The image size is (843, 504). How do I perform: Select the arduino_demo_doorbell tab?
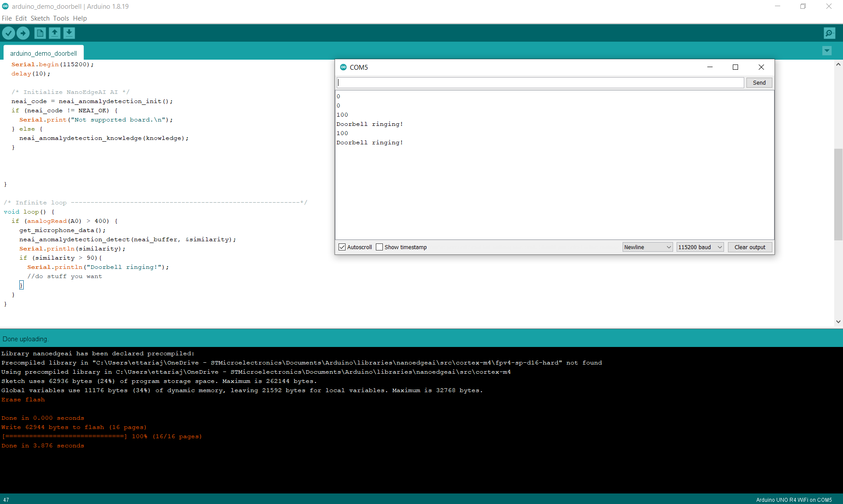click(43, 53)
